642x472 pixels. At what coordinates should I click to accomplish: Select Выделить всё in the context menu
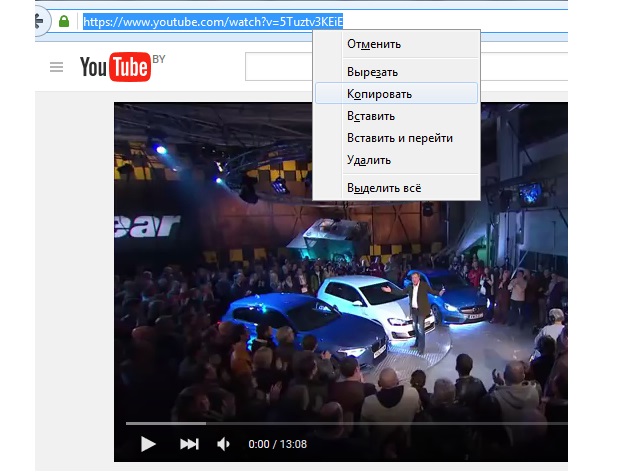(x=396, y=188)
